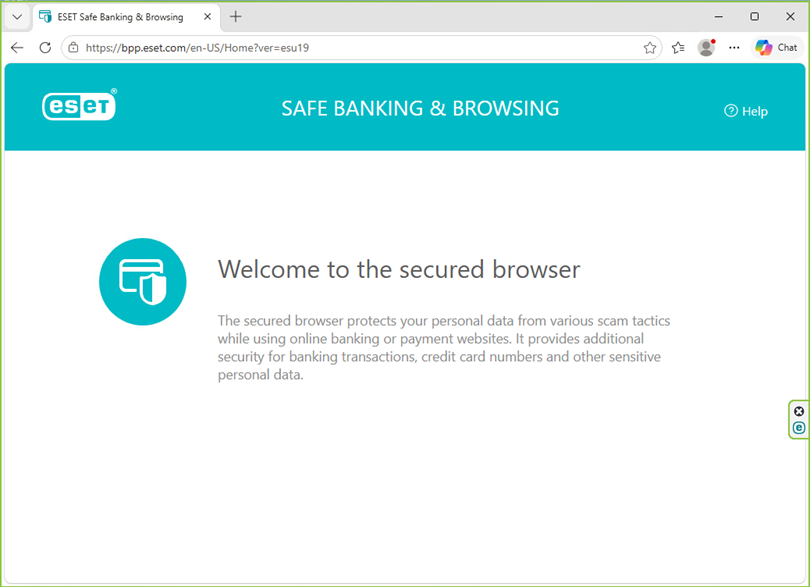Open Settings and more menu
Screen dimensions: 810x587
[x=734, y=48]
